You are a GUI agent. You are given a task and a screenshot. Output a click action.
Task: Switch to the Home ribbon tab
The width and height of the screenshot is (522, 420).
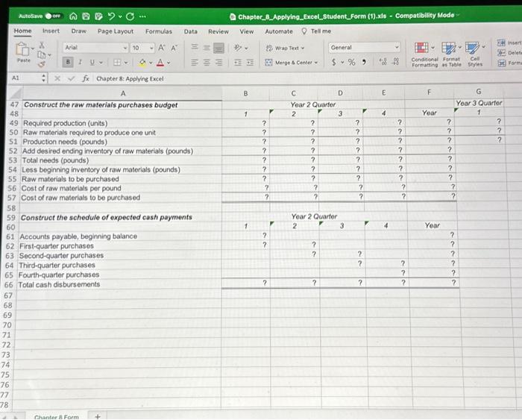tap(22, 31)
